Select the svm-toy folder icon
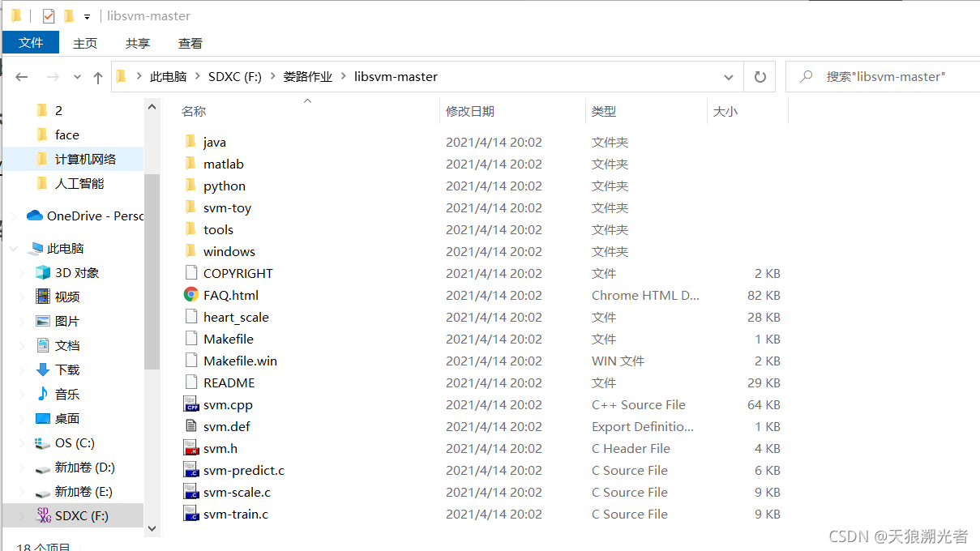Screen dimensions: 980x551 [x=190, y=207]
